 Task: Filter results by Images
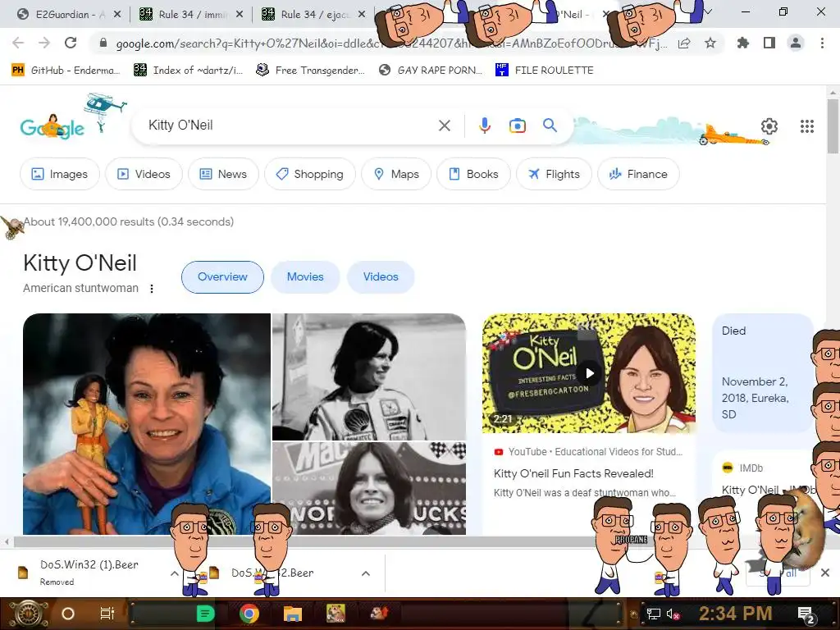(x=59, y=174)
